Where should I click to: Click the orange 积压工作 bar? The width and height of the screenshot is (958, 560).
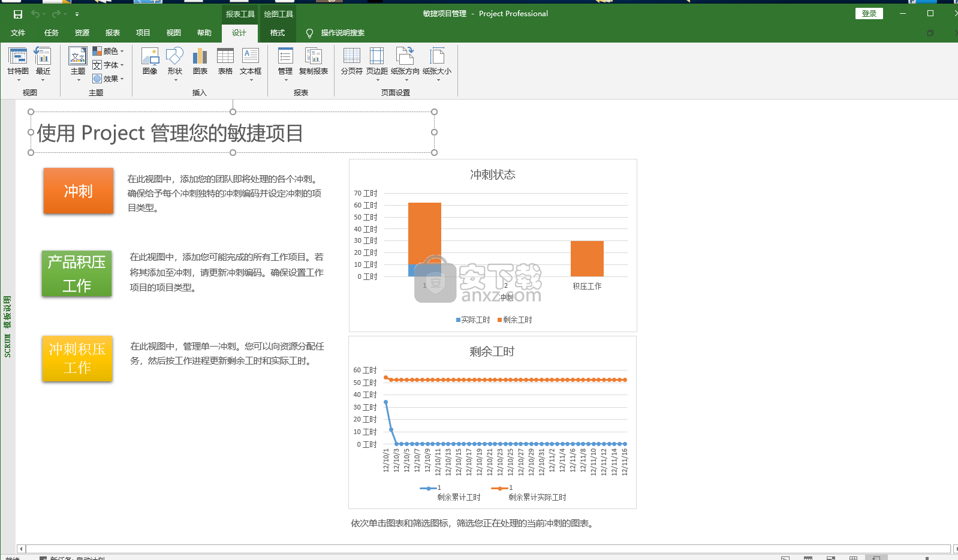[x=587, y=258]
